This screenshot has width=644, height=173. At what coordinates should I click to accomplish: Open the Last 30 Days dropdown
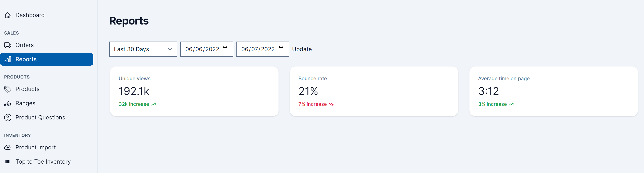pos(143,49)
